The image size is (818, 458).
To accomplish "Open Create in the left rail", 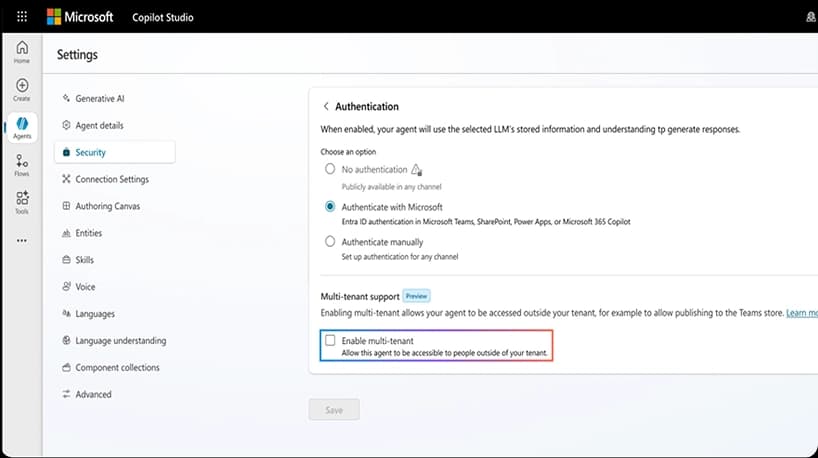I will (x=22, y=90).
